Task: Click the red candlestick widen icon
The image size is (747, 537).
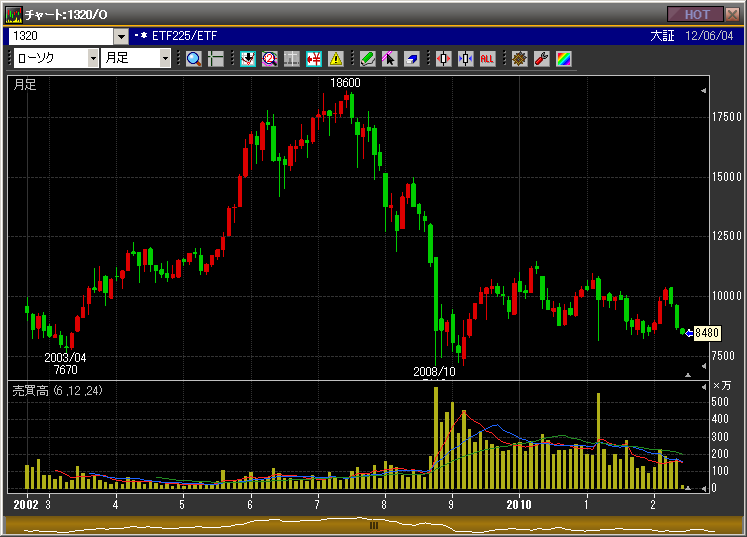Action: [x=443, y=58]
